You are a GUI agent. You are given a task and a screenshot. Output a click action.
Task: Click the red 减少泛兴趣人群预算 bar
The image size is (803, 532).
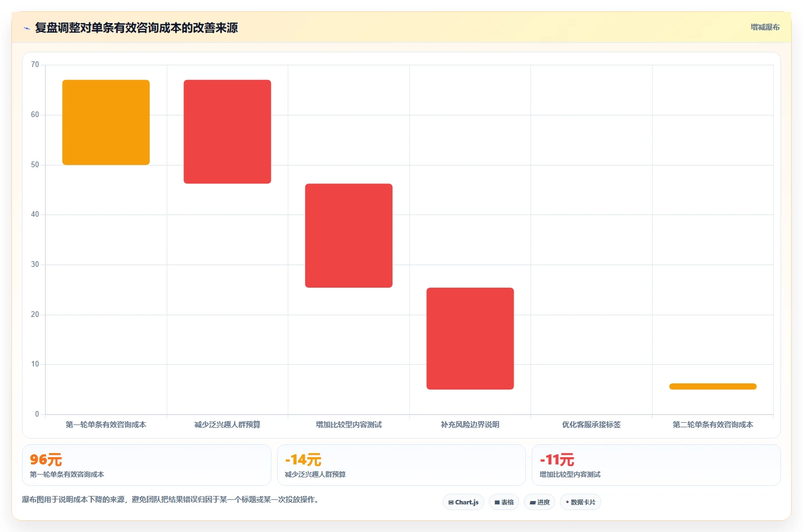pos(227,132)
